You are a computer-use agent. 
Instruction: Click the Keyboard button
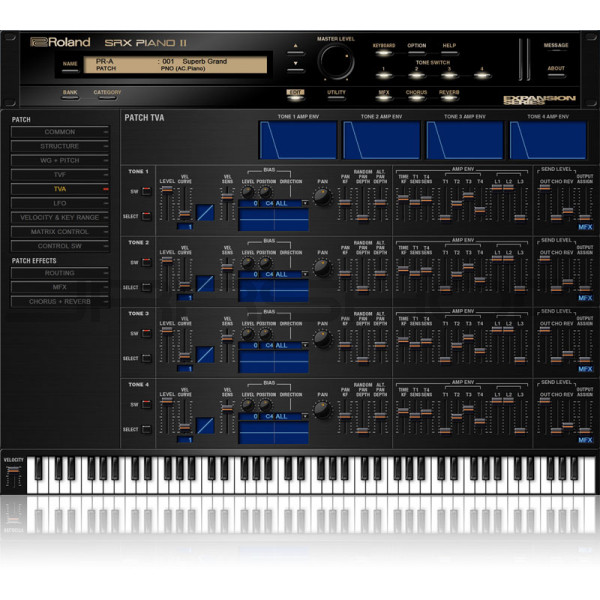pyautogui.click(x=384, y=53)
